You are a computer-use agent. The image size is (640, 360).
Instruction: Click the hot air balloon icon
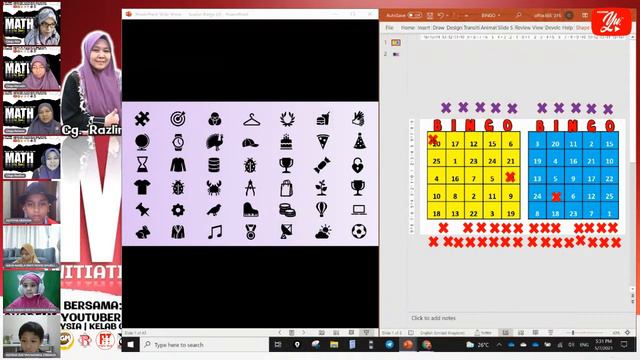pyautogui.click(x=322, y=209)
